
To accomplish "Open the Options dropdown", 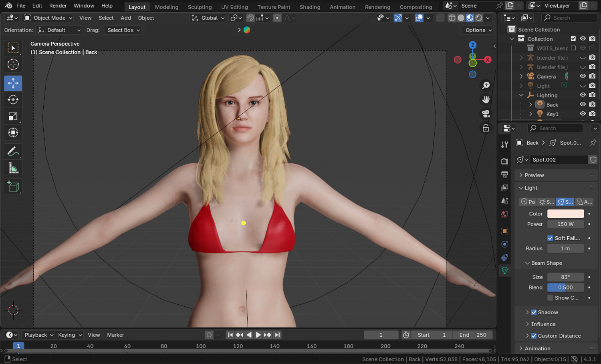I will pos(478,30).
